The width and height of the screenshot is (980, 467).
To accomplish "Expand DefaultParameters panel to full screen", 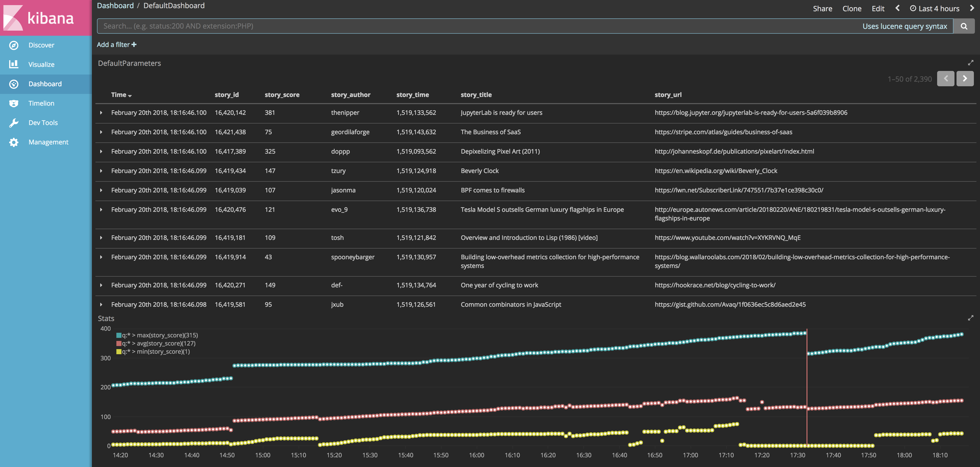I will pos(971,63).
